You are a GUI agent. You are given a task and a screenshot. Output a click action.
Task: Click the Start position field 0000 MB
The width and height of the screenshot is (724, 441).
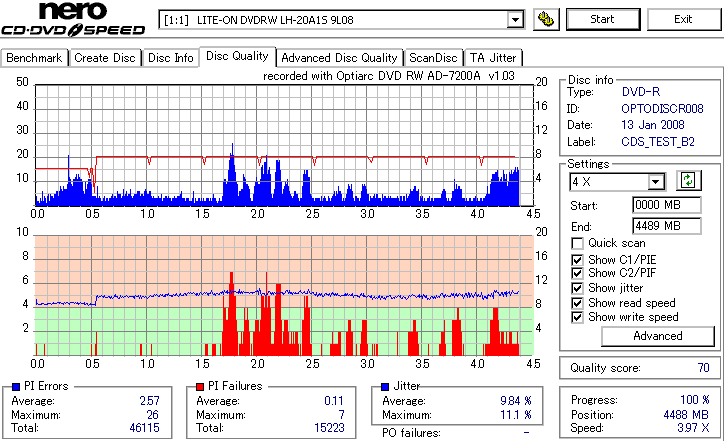pos(666,205)
